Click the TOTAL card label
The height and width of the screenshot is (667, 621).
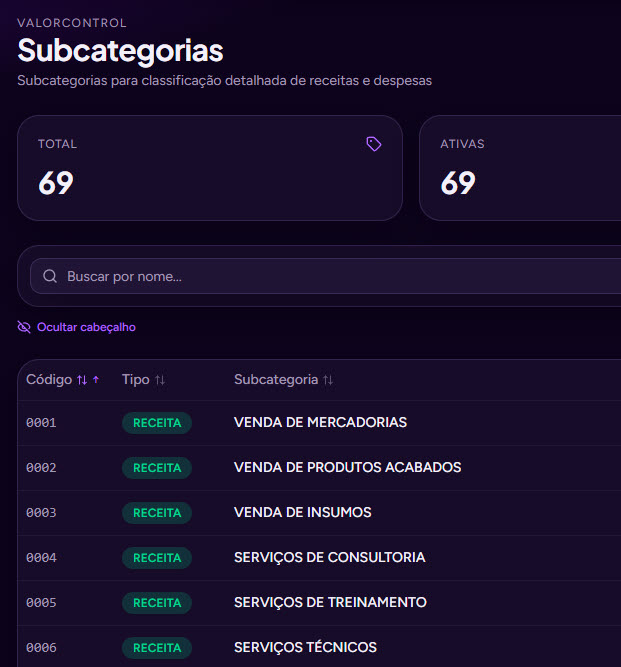[57, 144]
